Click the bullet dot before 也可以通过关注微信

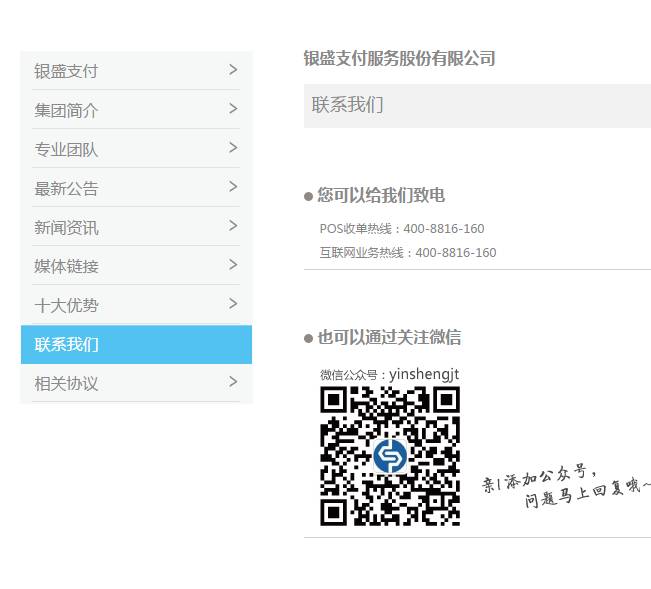(x=308, y=339)
